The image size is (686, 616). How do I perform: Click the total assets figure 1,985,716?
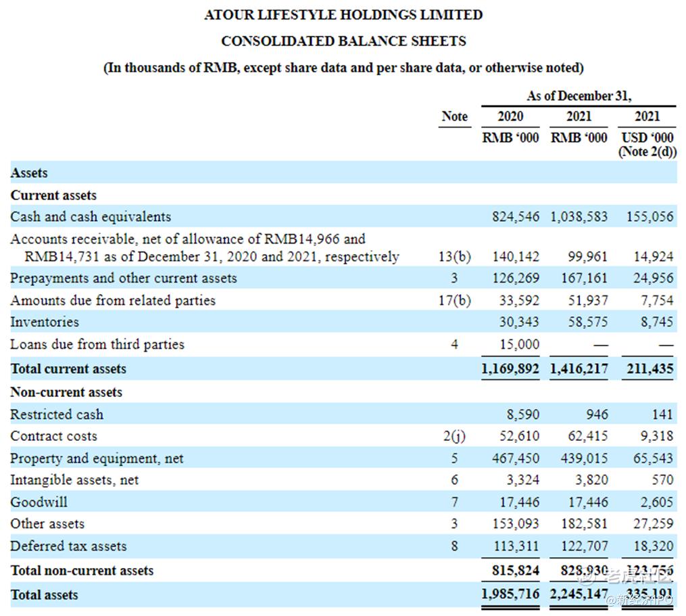[510, 594]
